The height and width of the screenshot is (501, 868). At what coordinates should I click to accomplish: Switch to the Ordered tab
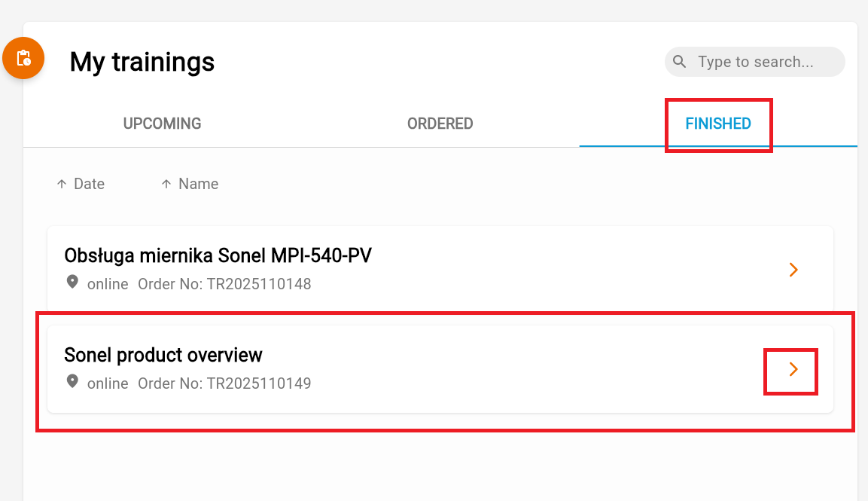[440, 124]
